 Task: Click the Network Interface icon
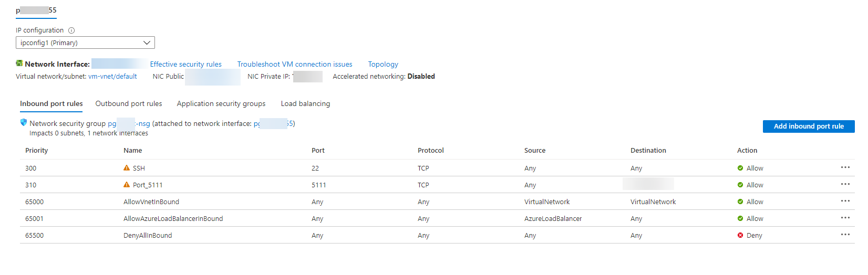tap(19, 64)
